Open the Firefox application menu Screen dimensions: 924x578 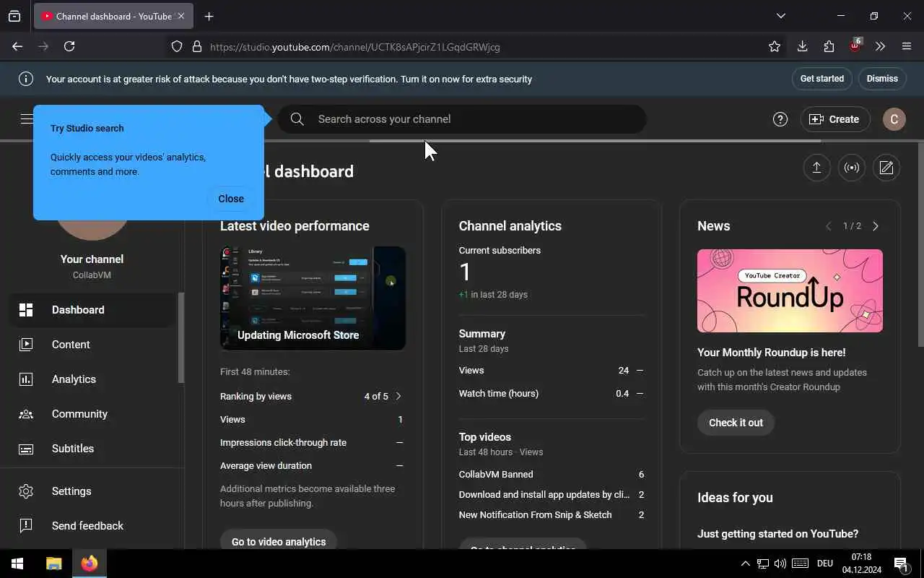point(907,46)
